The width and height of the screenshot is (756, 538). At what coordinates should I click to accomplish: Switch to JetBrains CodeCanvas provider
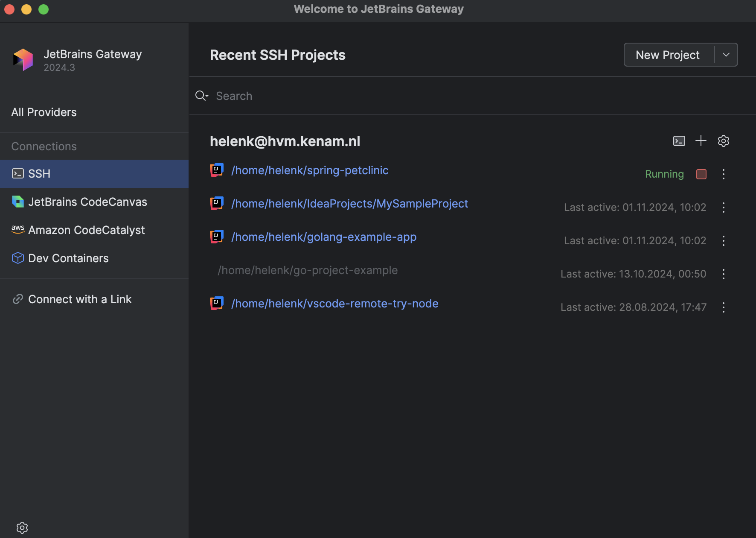(87, 202)
